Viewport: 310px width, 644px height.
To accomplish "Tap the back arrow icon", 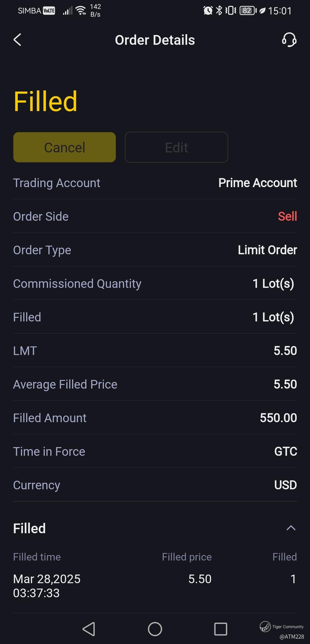I will tap(18, 40).
